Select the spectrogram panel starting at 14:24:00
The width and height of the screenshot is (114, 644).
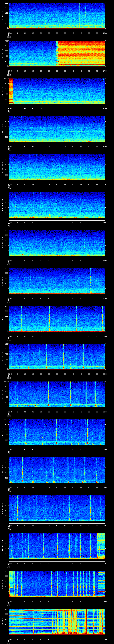click(x=57, y=356)
